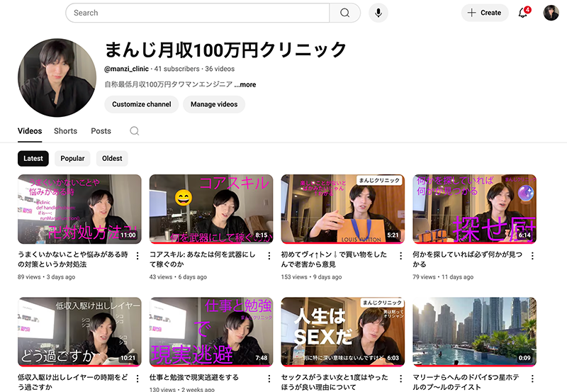Select the Latest sort chip
The height and width of the screenshot is (392, 567).
tap(33, 159)
